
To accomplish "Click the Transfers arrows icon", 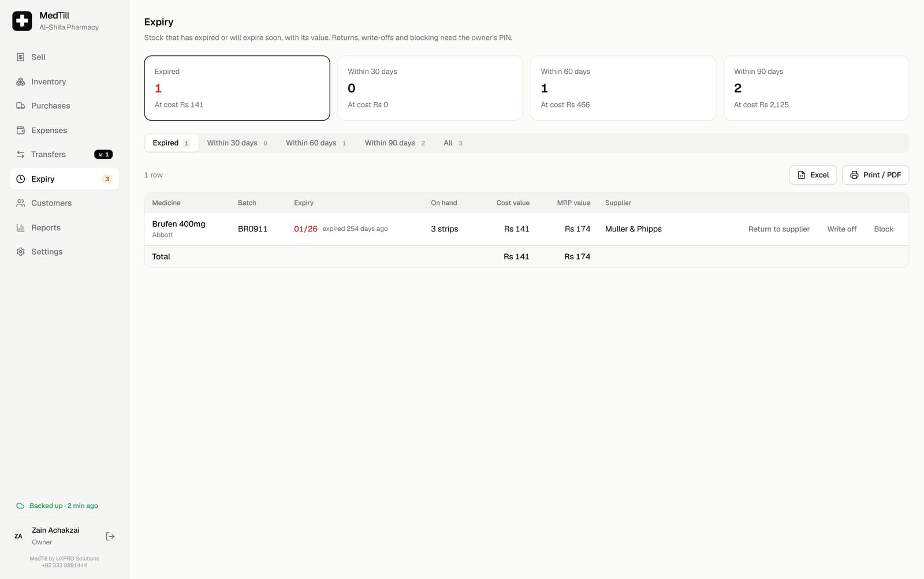I will (x=21, y=154).
